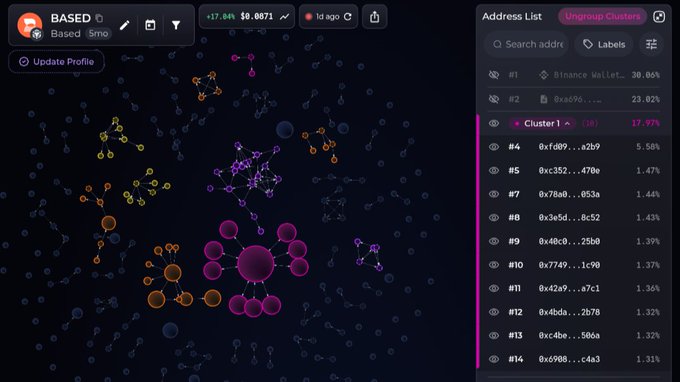Image resolution: width=680 pixels, height=382 pixels.
Task: Select address 0x78a0...053a
Action: point(569,194)
